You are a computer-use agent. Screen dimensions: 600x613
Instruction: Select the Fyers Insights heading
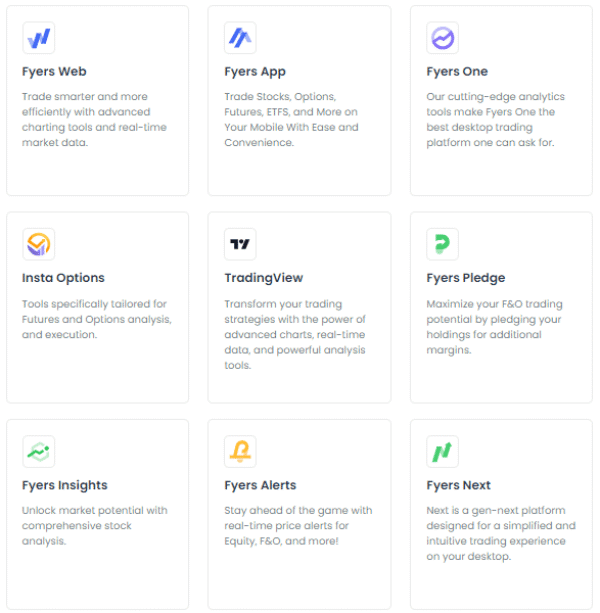point(65,485)
